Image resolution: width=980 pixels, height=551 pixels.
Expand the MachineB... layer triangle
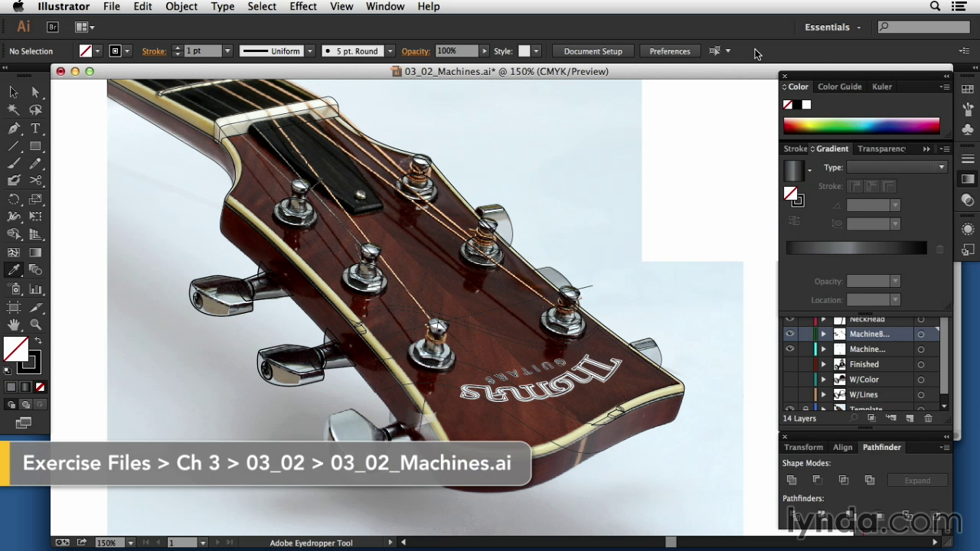point(824,334)
